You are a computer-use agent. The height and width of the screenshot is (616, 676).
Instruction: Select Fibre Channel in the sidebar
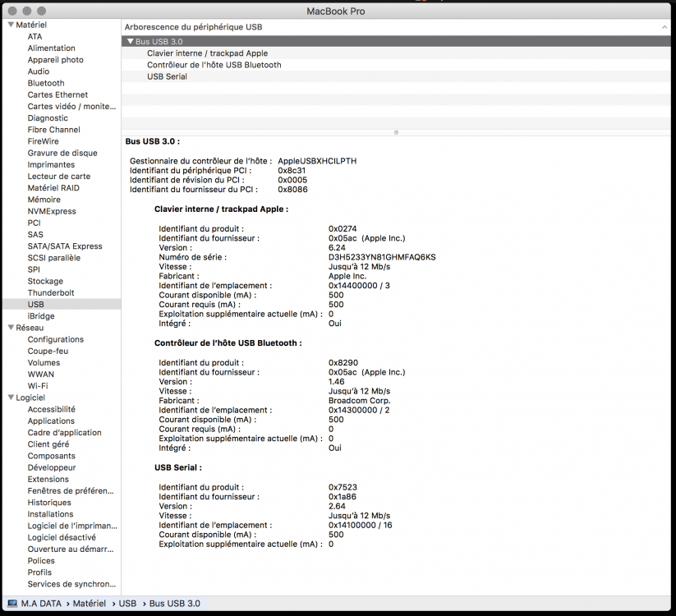(x=54, y=130)
